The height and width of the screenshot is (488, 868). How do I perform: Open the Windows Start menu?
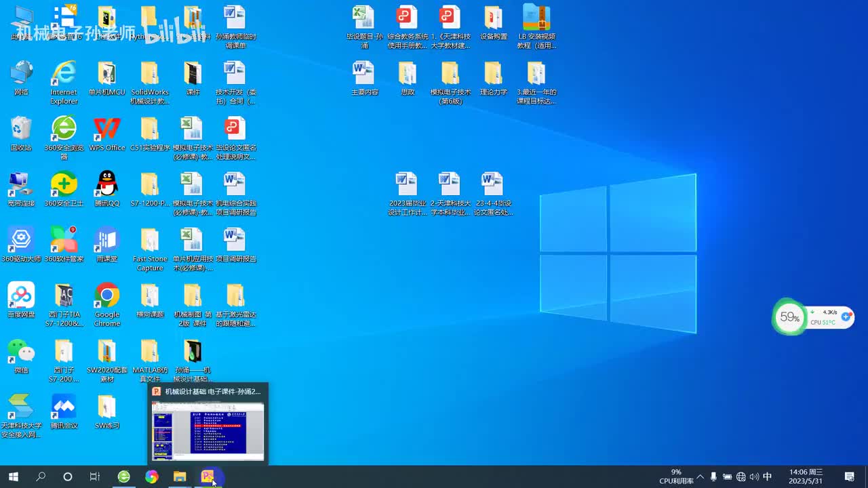13,476
